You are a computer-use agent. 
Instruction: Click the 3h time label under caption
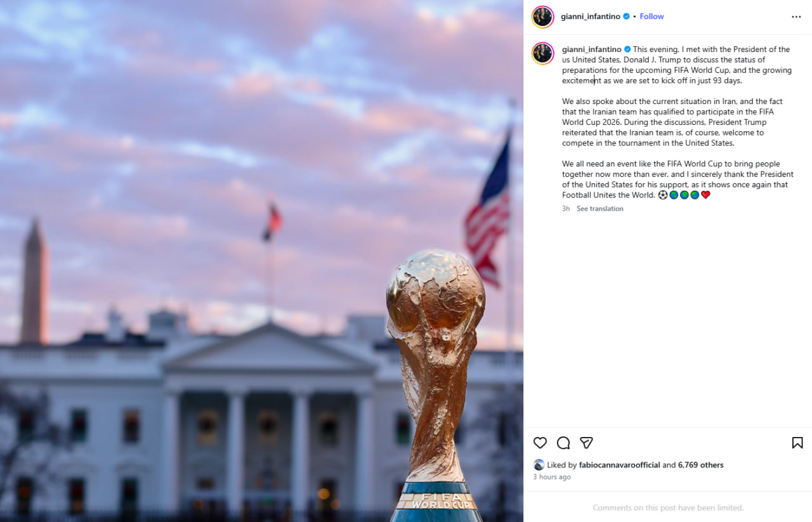click(x=566, y=209)
